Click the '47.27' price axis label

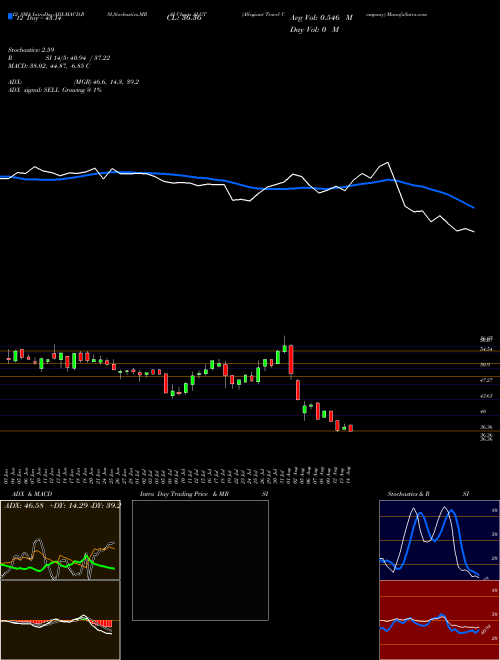486,381
